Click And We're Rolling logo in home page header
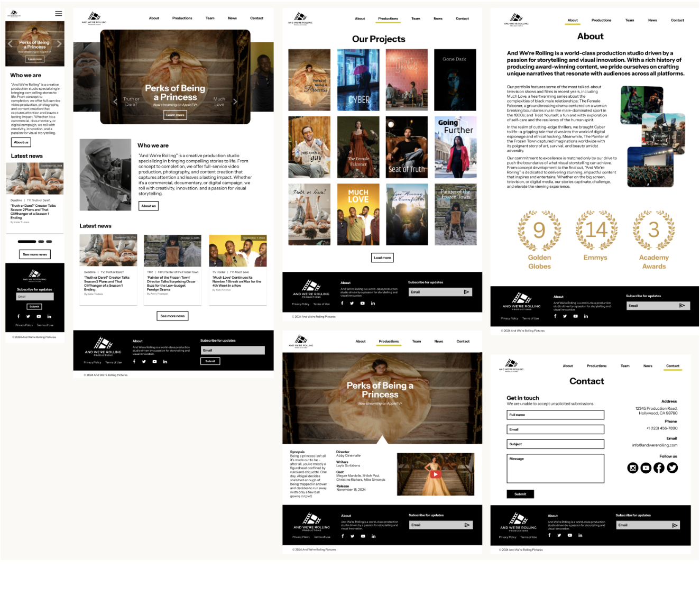The image size is (700, 605). point(94,19)
